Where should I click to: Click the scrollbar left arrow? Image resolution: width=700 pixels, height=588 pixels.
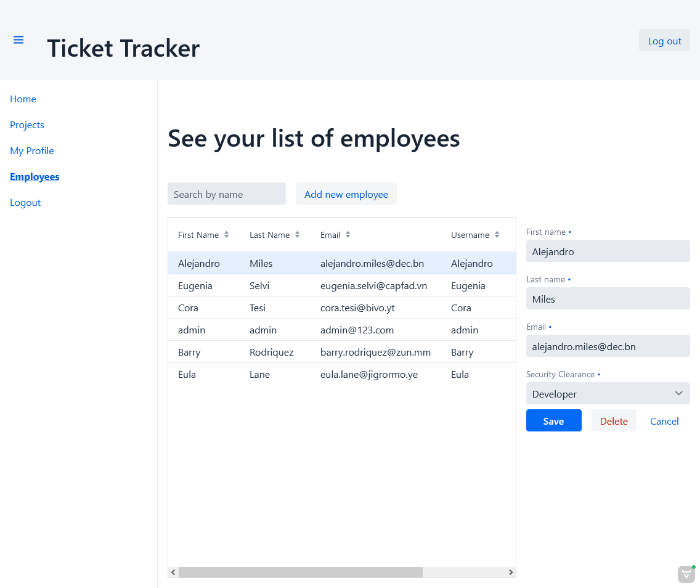[173, 573]
